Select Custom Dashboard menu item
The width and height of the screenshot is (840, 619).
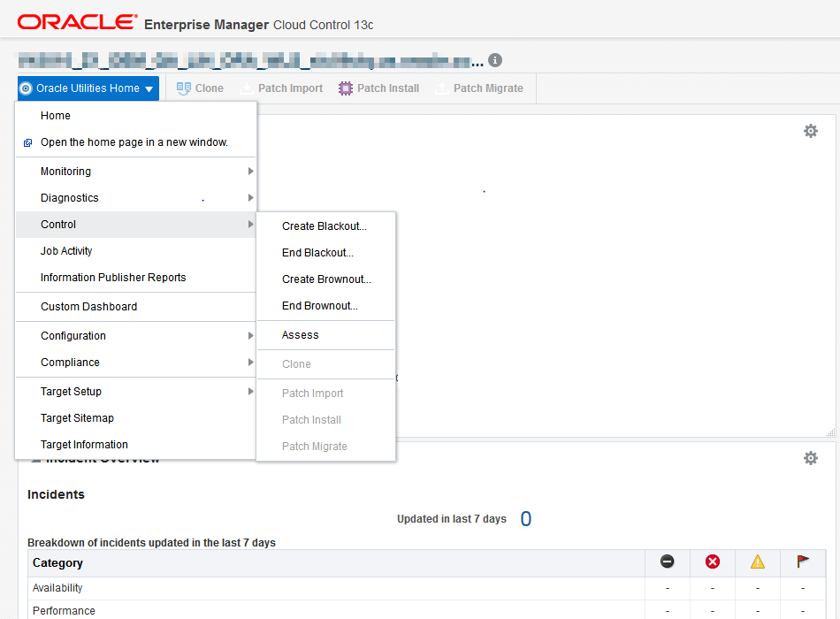pyautogui.click(x=135, y=307)
